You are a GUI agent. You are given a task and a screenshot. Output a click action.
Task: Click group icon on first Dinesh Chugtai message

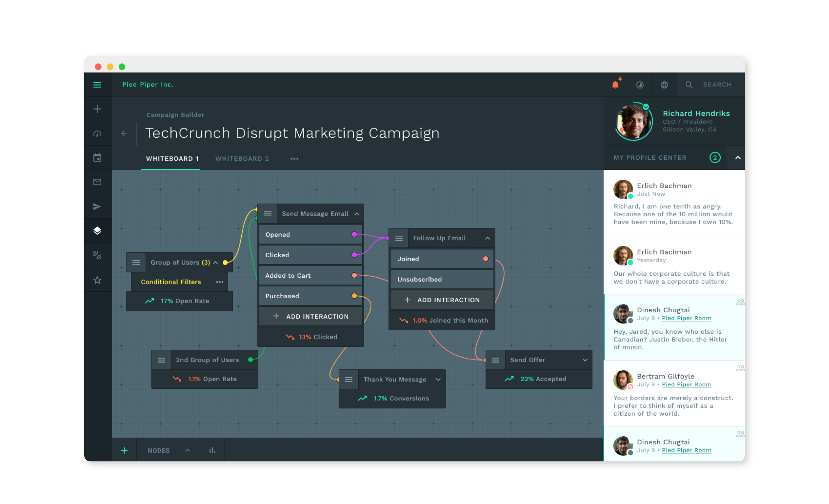(740, 302)
